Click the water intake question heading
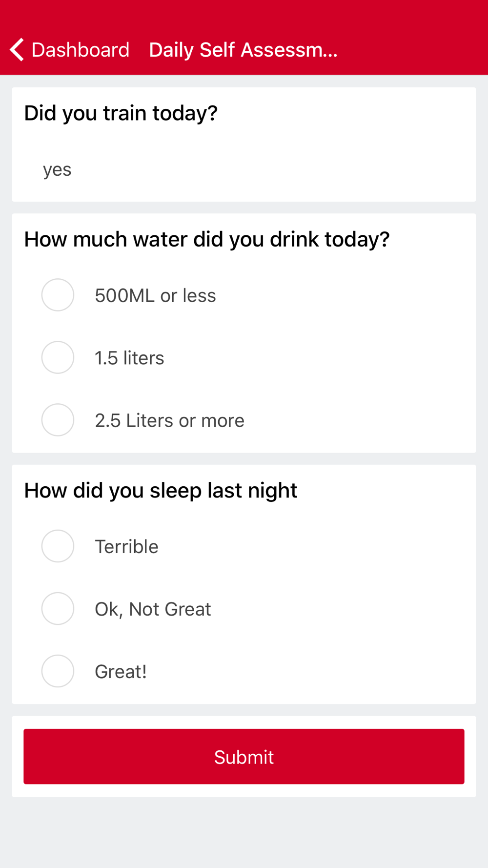The height and width of the screenshot is (868, 488). coord(207,240)
